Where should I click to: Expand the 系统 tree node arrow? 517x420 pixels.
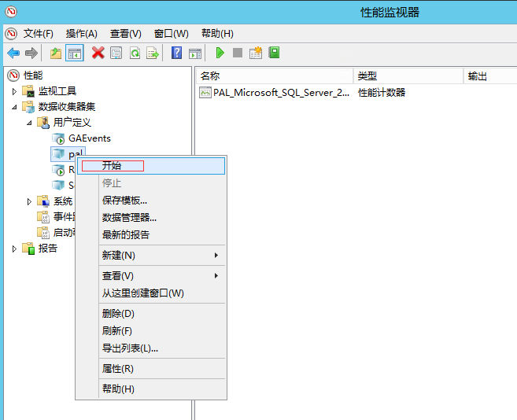(x=29, y=201)
